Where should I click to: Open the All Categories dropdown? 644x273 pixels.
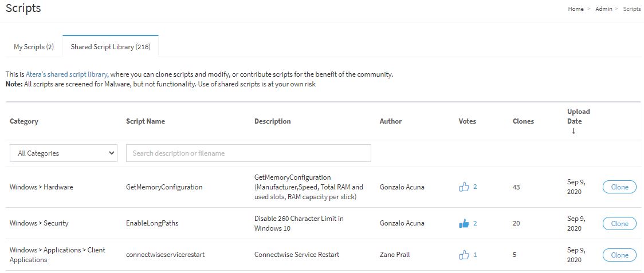(x=63, y=153)
